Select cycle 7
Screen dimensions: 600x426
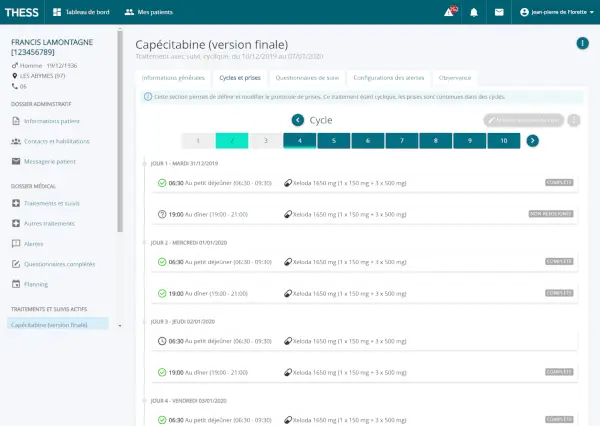[x=402, y=141]
